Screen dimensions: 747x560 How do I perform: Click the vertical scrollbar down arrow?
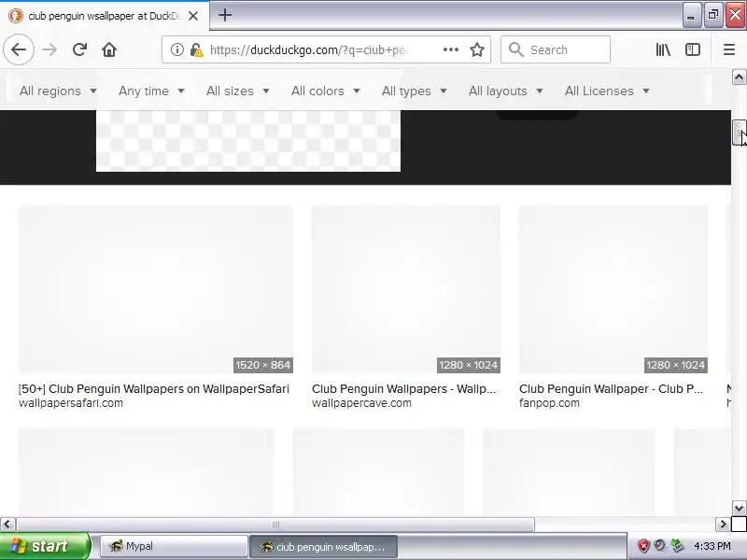click(739, 508)
